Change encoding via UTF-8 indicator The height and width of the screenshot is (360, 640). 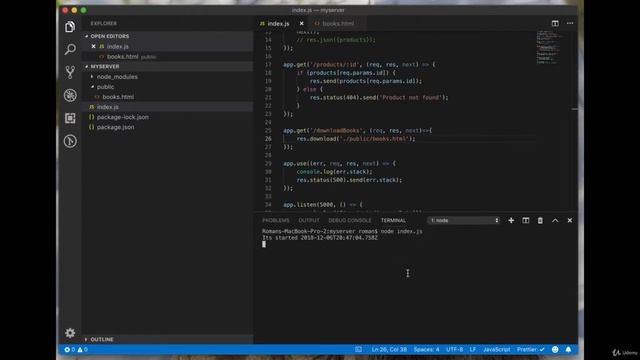454,349
